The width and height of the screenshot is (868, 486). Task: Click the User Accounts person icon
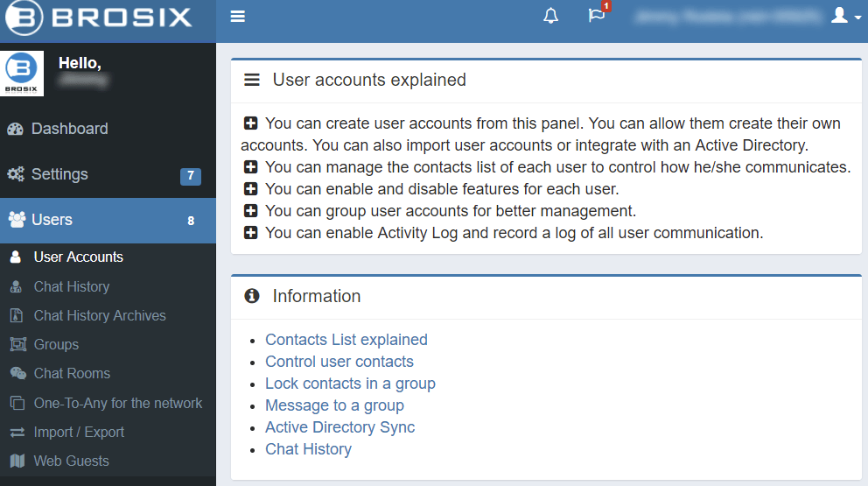click(x=16, y=257)
